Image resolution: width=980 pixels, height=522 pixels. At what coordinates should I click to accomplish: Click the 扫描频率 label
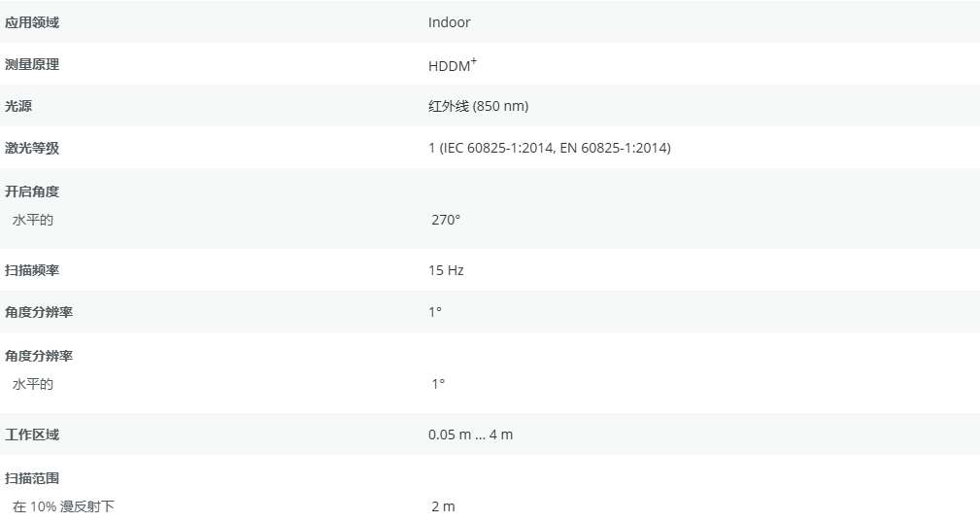32,270
